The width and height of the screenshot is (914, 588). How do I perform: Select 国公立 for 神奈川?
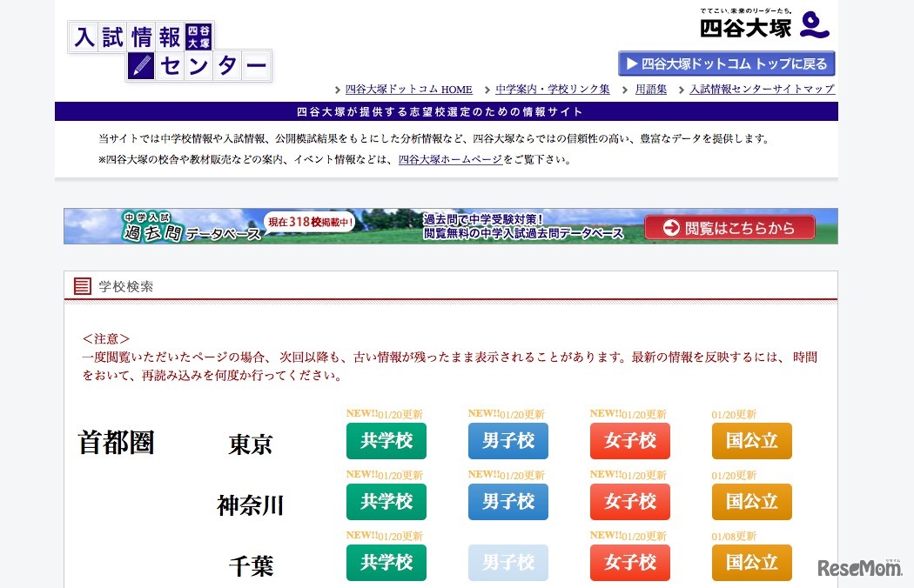click(x=751, y=502)
